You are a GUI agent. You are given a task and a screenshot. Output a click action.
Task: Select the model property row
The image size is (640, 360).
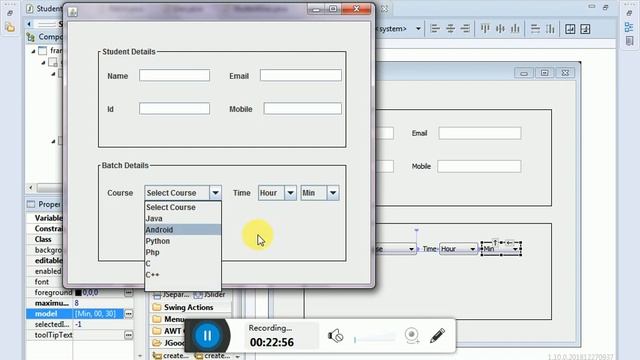[75, 313]
